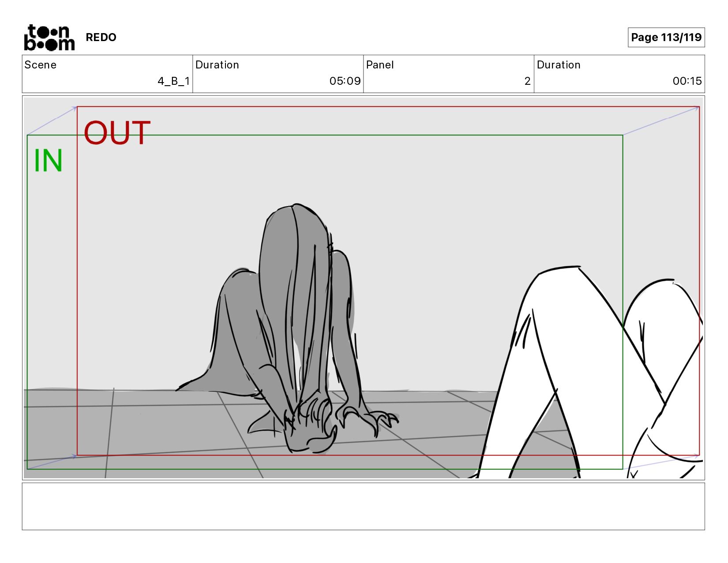Click the empty notes field below the panel
The image size is (728, 563).
(363, 506)
